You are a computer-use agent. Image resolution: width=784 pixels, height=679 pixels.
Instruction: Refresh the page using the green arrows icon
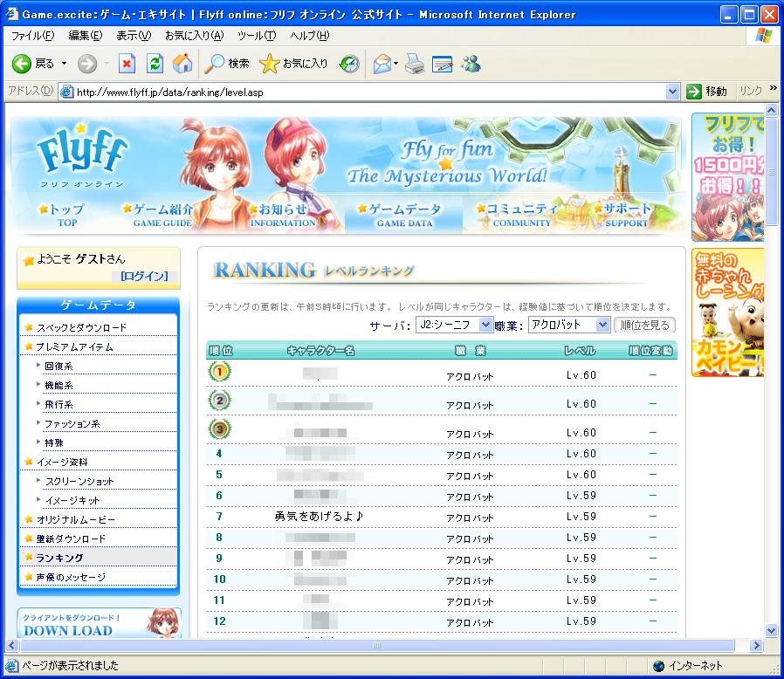tap(155, 64)
